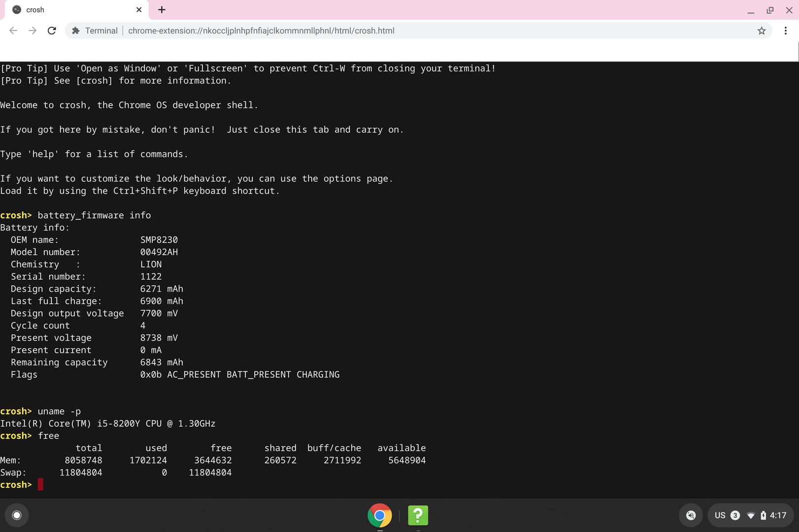Open the Chrome three-dot menu

786,31
